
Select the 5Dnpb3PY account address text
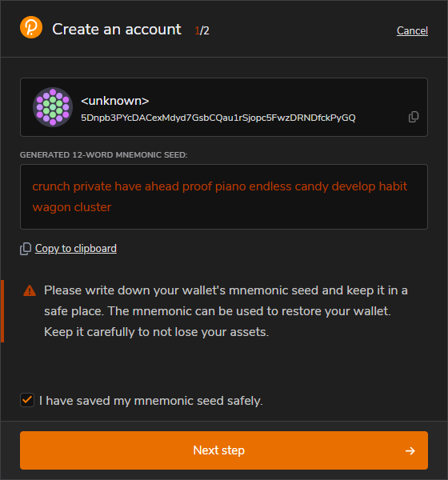(218, 118)
